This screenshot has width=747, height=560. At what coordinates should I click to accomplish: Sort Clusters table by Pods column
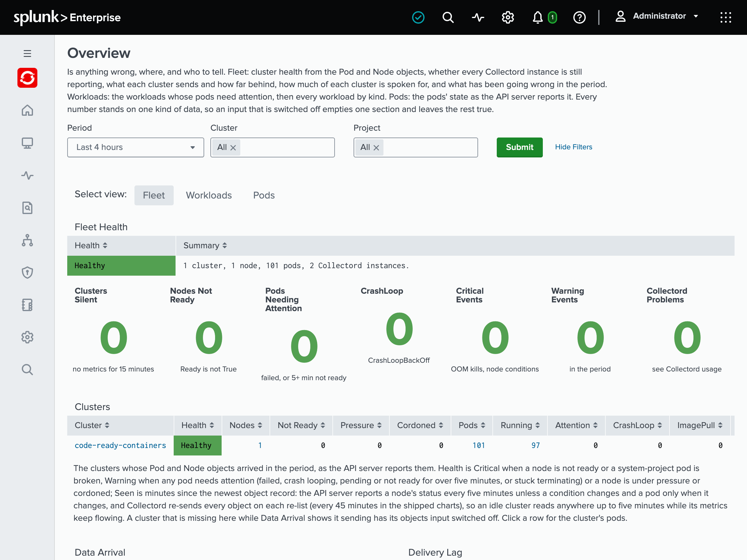(x=472, y=425)
